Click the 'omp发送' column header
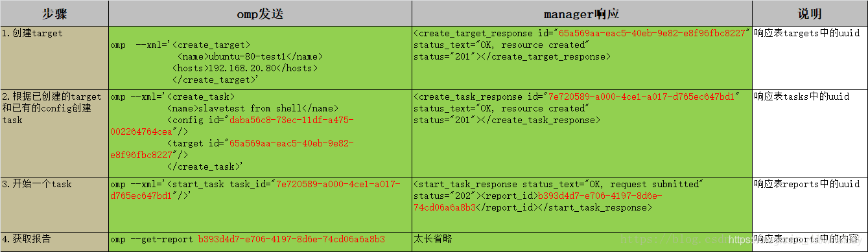The image size is (868, 252). 260,14
